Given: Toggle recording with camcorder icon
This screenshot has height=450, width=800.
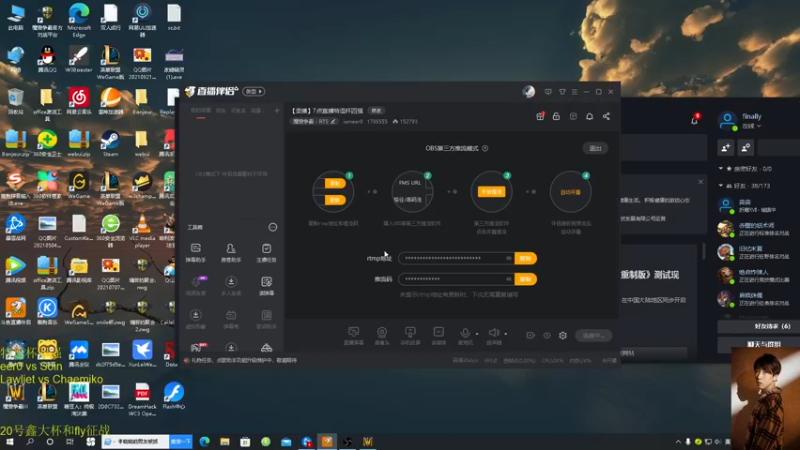Looking at the screenshot, I should tap(531, 335).
